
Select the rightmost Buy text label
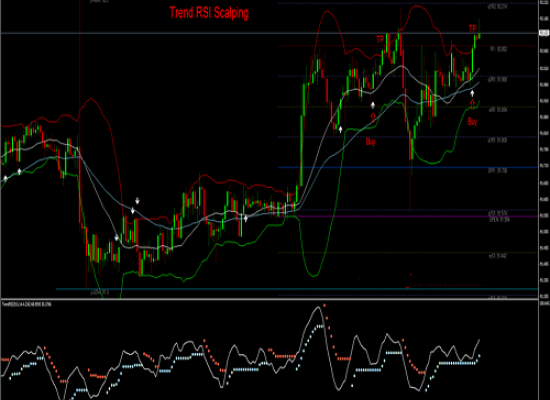tap(472, 122)
